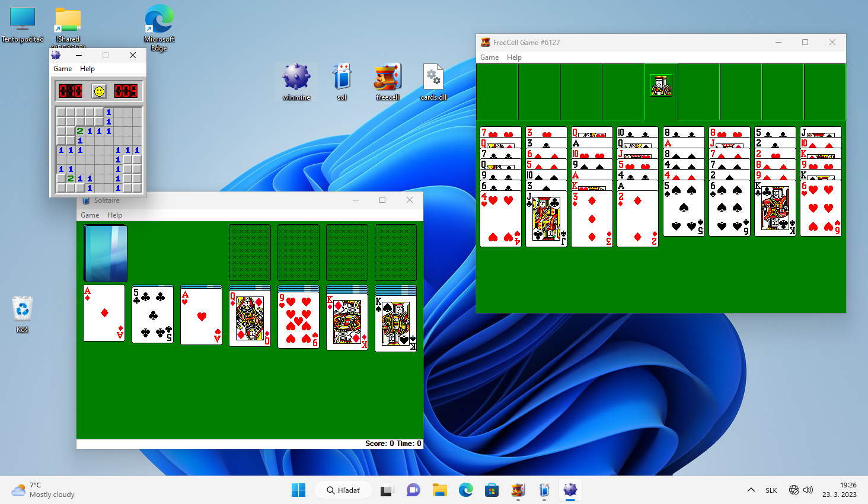
Task: Select the 4 of hearts in FreeCell
Action: pyautogui.click(x=500, y=219)
